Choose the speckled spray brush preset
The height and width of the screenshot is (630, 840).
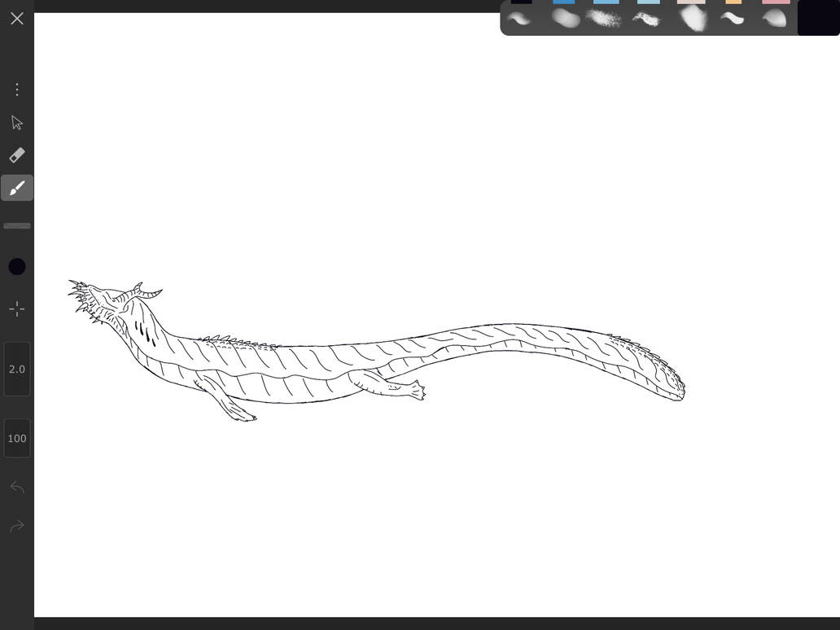click(x=604, y=19)
